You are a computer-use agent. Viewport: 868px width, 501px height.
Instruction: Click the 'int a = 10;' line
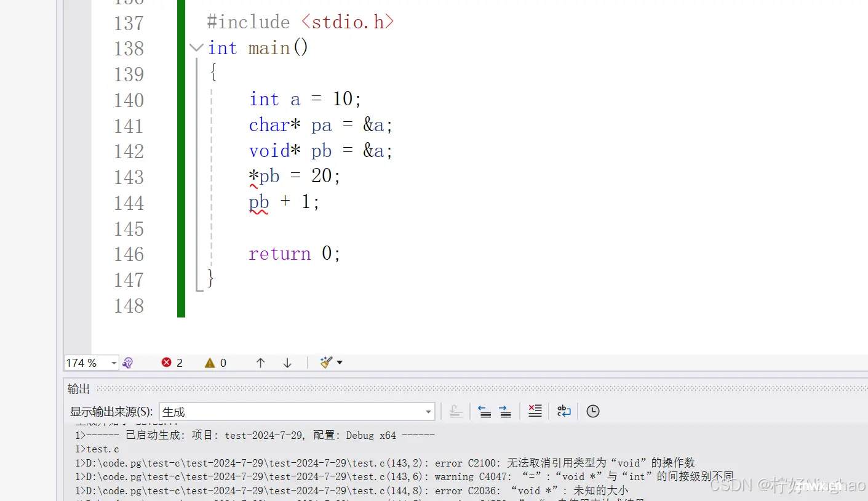(305, 100)
